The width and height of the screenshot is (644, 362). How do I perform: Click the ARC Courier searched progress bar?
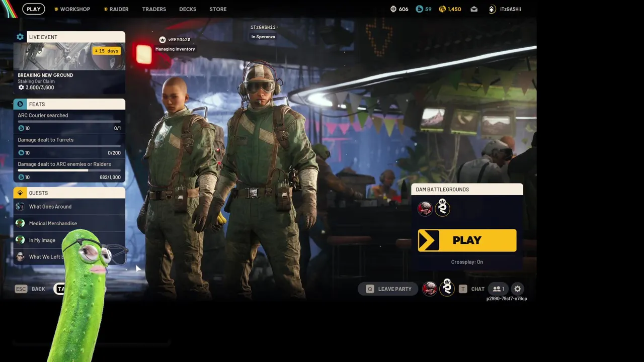coord(69,122)
